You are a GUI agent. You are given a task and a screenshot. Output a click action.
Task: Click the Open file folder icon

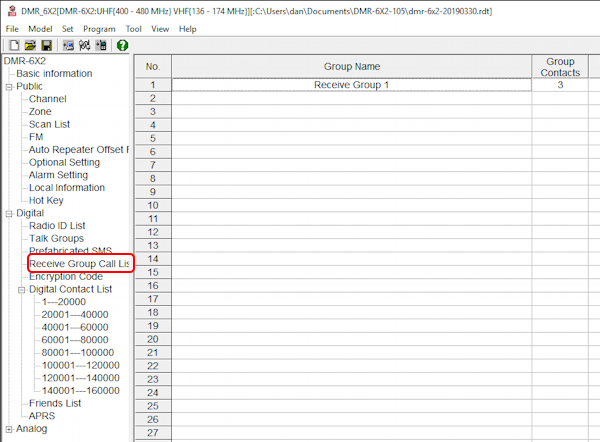coord(30,45)
